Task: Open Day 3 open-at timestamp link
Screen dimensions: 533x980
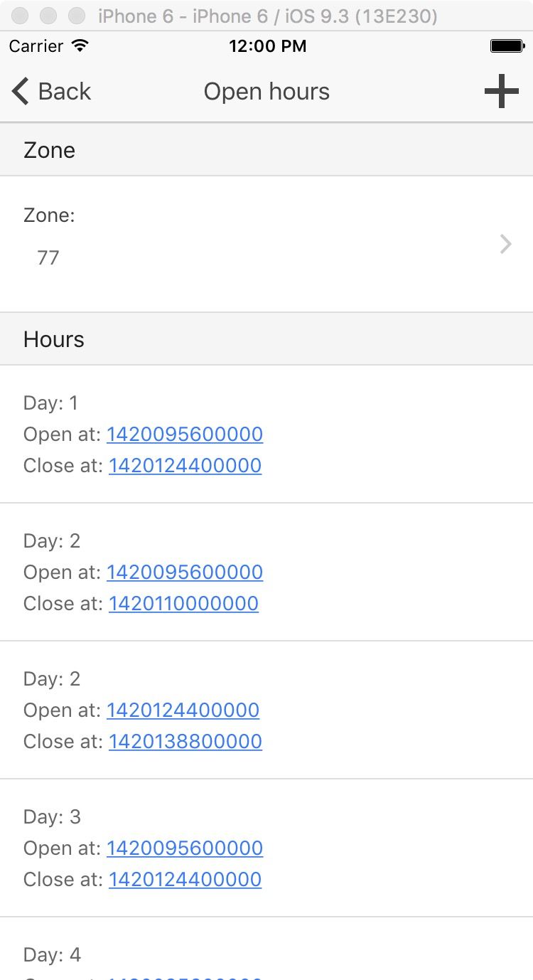Action: coord(185,848)
